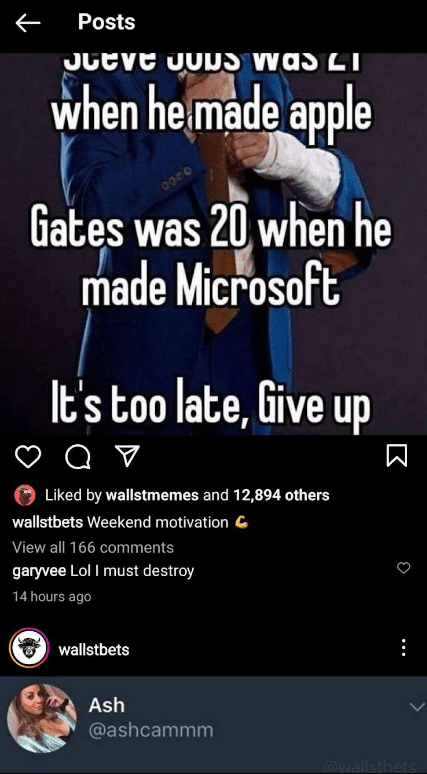The image size is (427, 774).
Task: Expand the chevron next to Ash
Action: click(x=417, y=707)
